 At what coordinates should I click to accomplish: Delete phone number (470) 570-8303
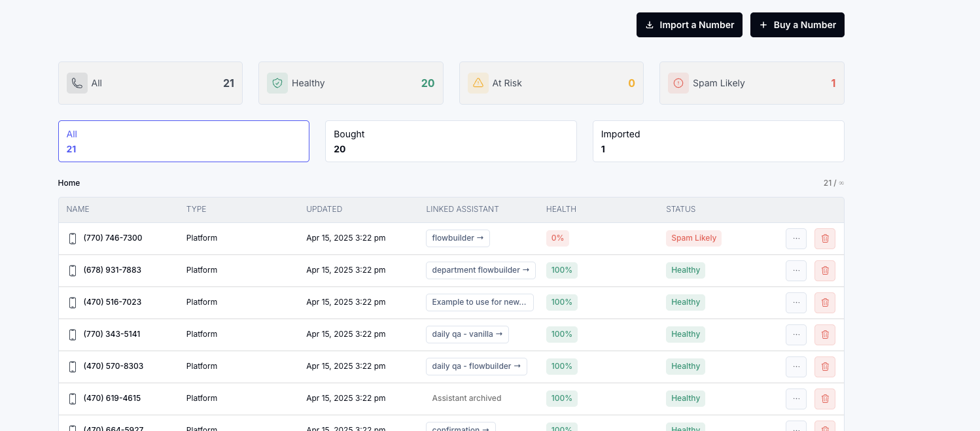[824, 367]
